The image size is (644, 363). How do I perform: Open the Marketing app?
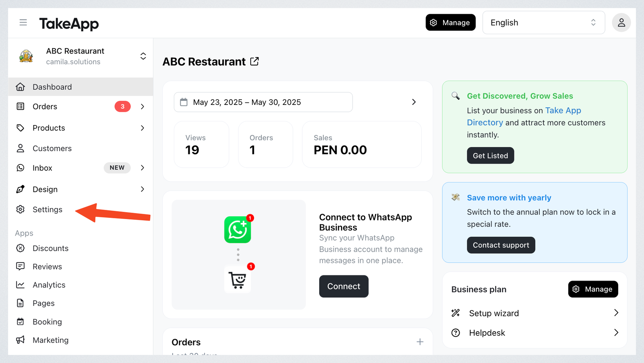80,340
